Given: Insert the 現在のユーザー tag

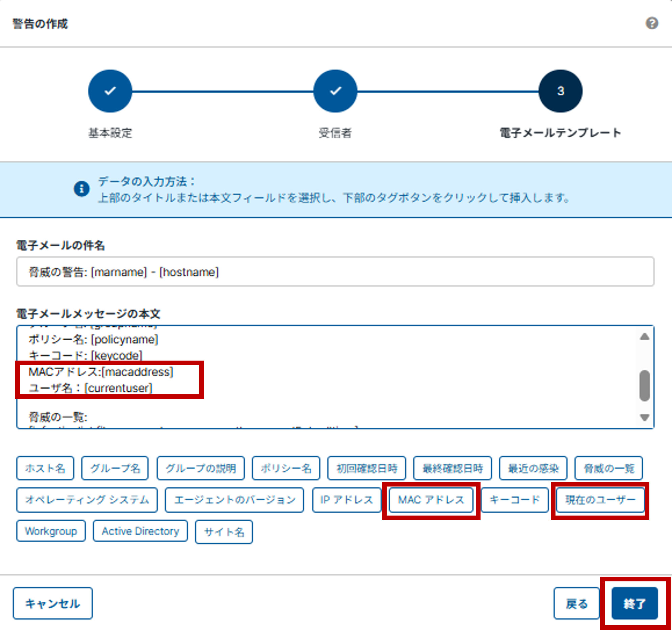Looking at the screenshot, I should pyautogui.click(x=600, y=500).
